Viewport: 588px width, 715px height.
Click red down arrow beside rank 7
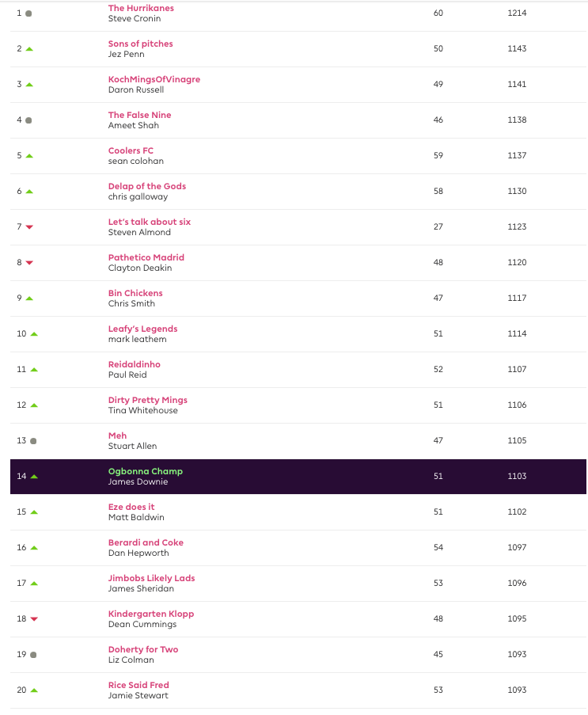pos(29,227)
